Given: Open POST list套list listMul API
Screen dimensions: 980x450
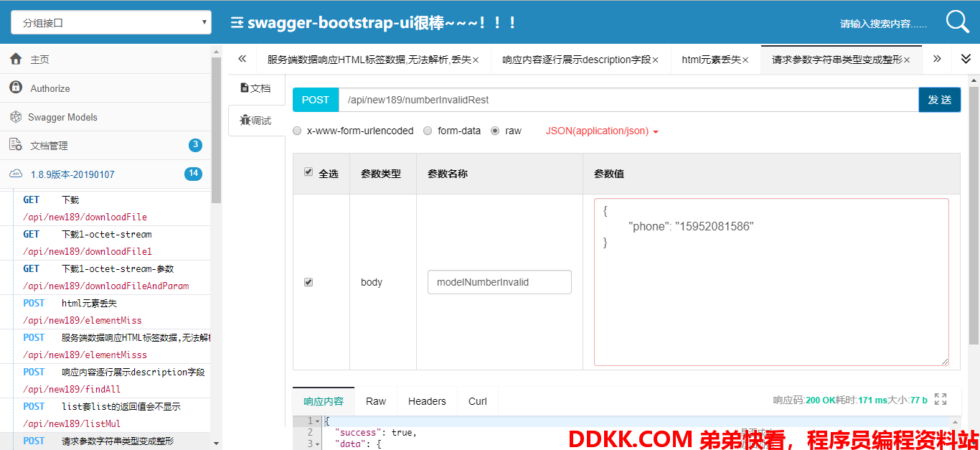Looking at the screenshot, I should (x=105, y=415).
